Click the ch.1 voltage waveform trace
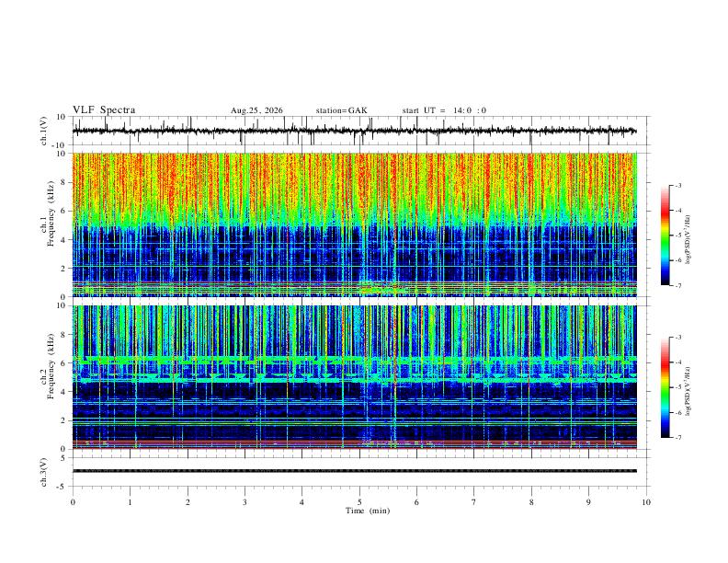 [354, 131]
